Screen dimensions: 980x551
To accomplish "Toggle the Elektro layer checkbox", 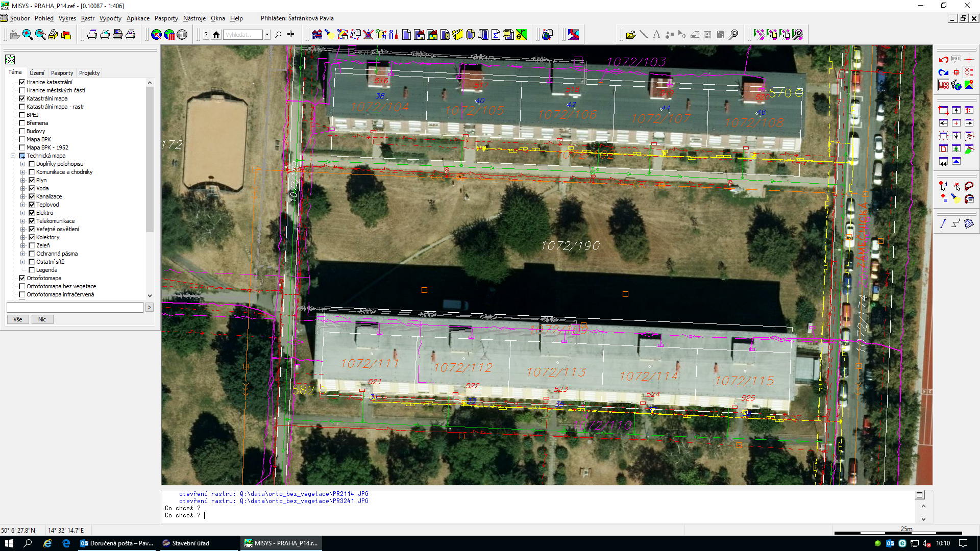I will tap(32, 213).
